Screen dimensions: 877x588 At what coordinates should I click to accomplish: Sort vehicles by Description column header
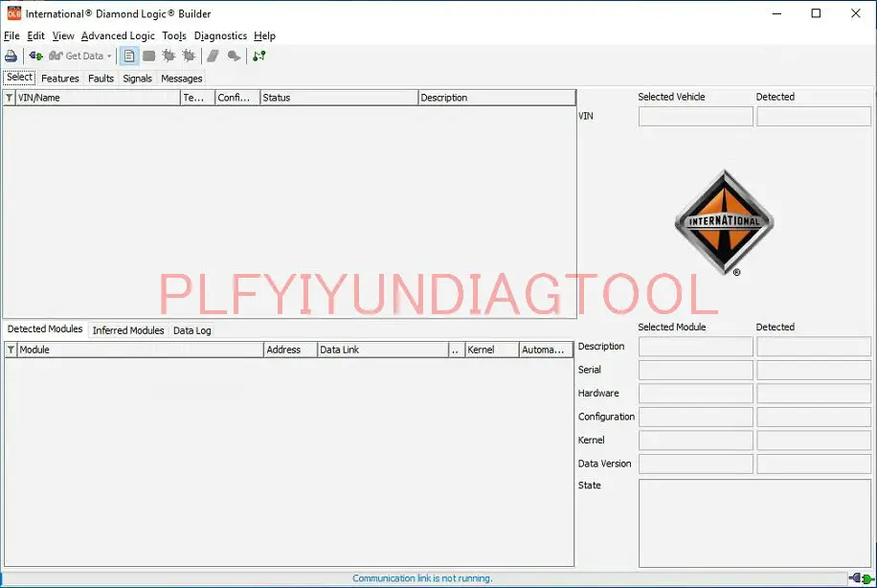(x=497, y=98)
